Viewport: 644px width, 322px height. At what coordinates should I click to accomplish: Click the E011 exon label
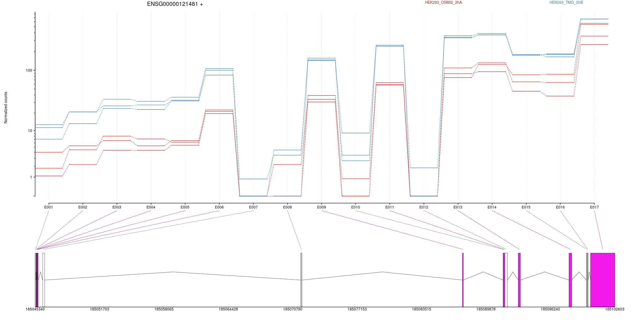pos(390,207)
